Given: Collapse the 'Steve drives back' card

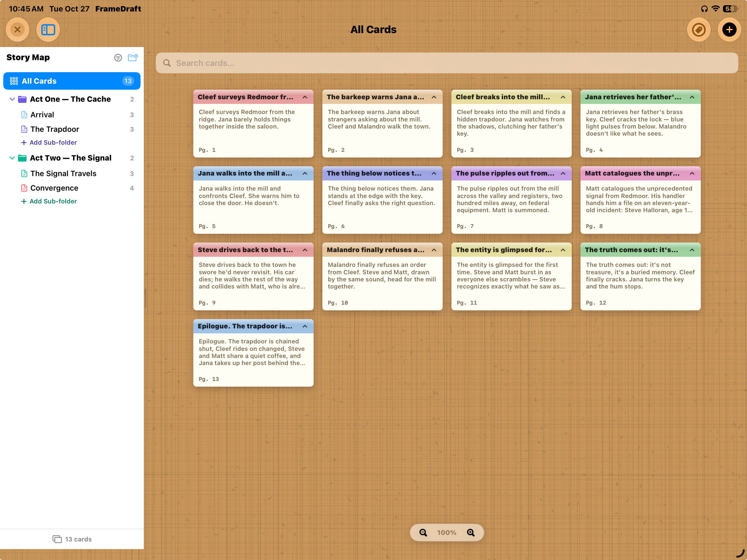Looking at the screenshot, I should [305, 250].
